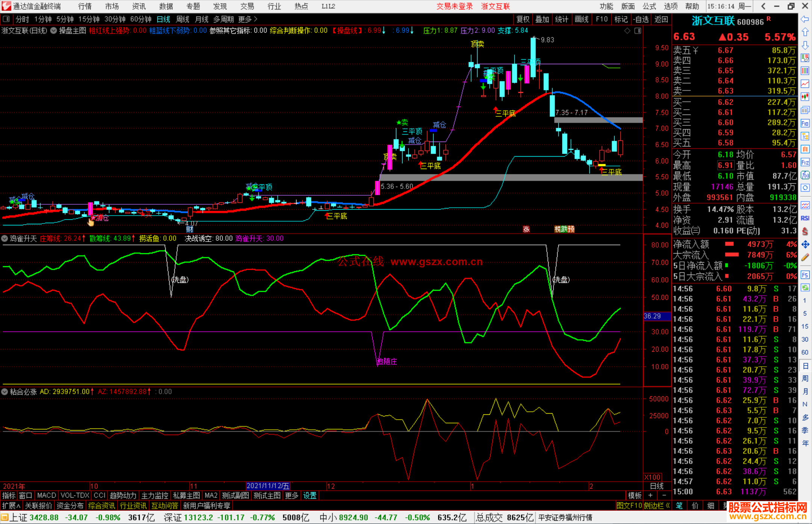Image resolution: width=812 pixels, height=524 pixels.
Task: Switch to 15-minute period in sidebar
Action: [x=805, y=326]
